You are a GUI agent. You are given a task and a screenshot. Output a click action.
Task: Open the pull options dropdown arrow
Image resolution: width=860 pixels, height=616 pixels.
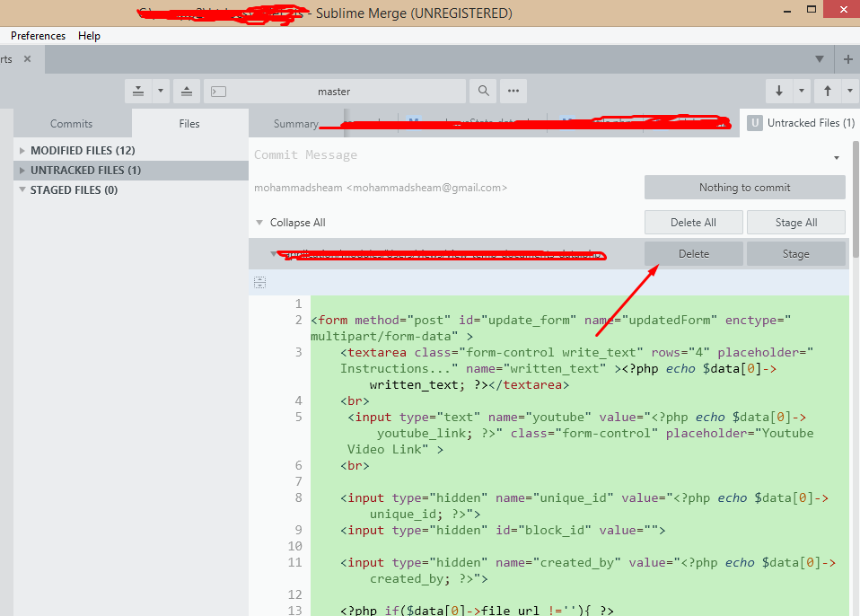[800, 91]
